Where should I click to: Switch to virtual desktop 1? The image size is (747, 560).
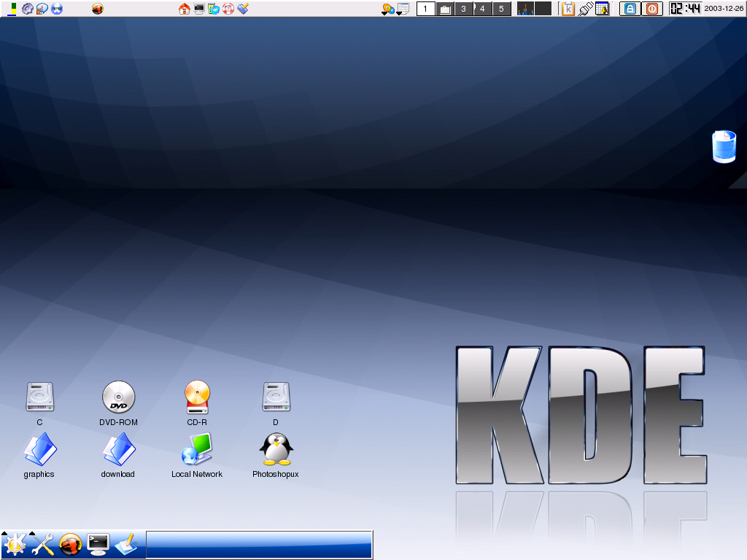425,9
